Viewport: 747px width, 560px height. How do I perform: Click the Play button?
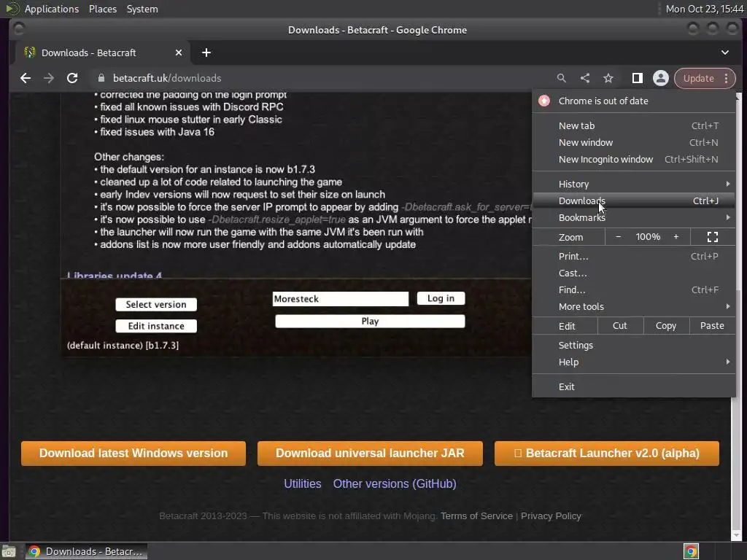tap(370, 321)
